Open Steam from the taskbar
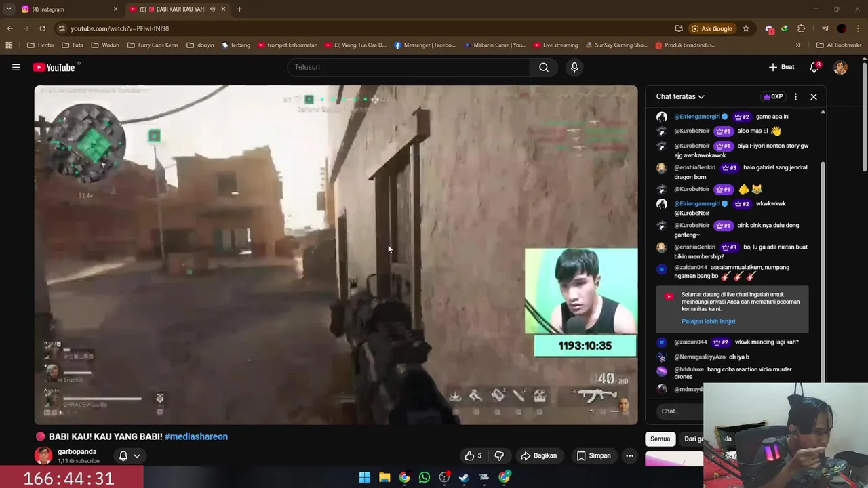868x488 pixels. [464, 478]
